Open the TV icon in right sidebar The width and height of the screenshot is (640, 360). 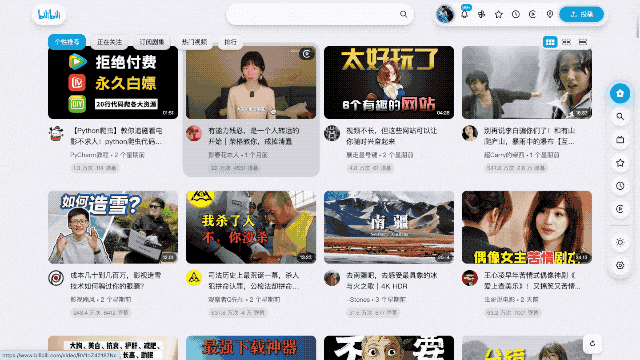coord(620,140)
